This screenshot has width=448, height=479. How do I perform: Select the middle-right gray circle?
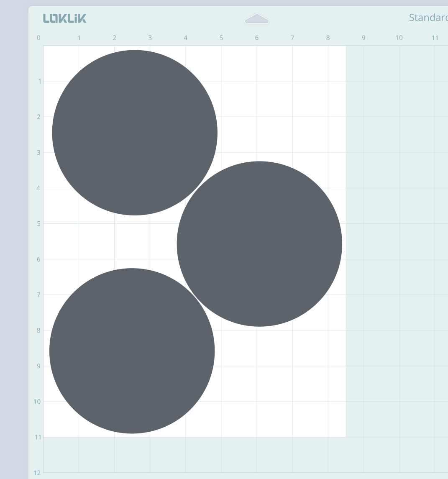[x=259, y=244]
